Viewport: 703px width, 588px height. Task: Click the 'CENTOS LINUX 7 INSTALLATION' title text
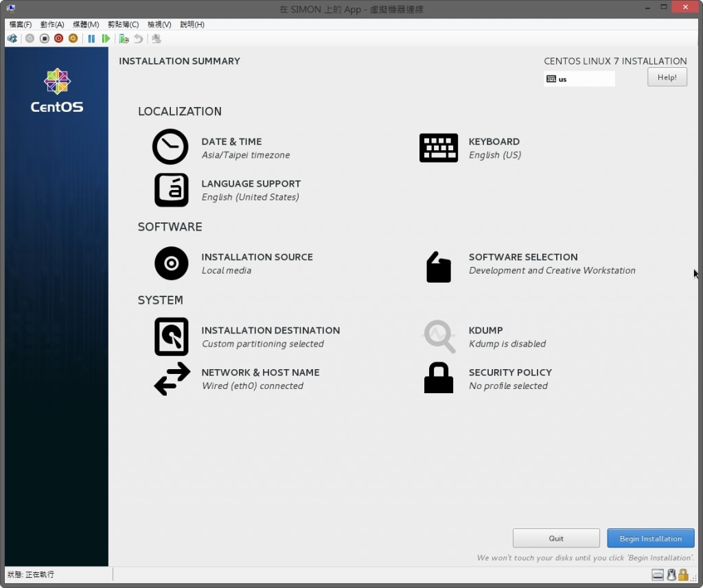[x=615, y=61]
